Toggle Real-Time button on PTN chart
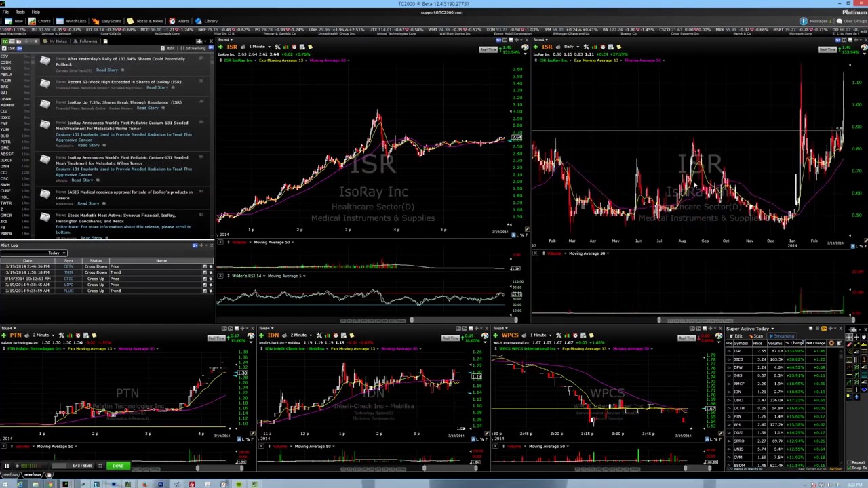 point(216,338)
